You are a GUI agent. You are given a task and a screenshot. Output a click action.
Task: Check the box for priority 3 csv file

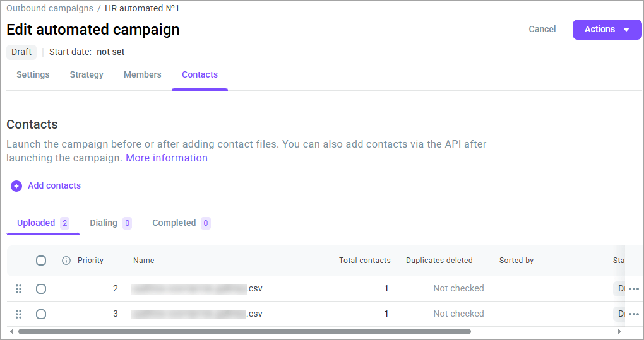pos(41,314)
